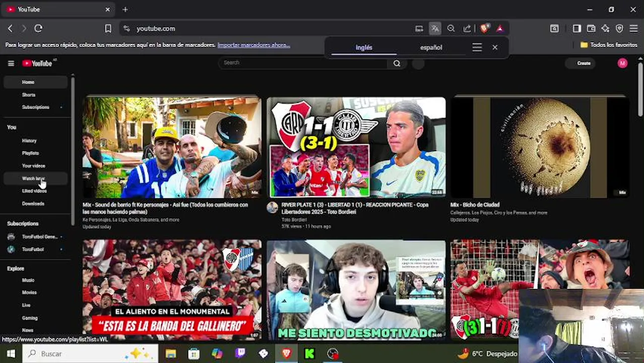Open Leo AI sparkle icon

coord(605,29)
